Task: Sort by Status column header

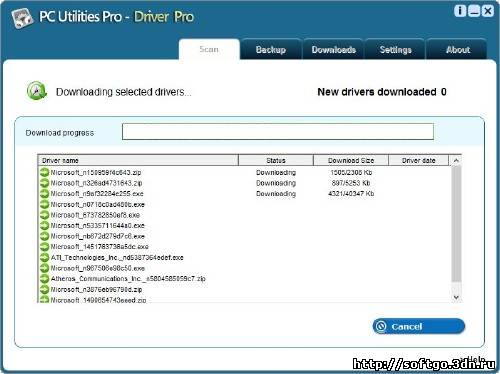Action: (276, 160)
